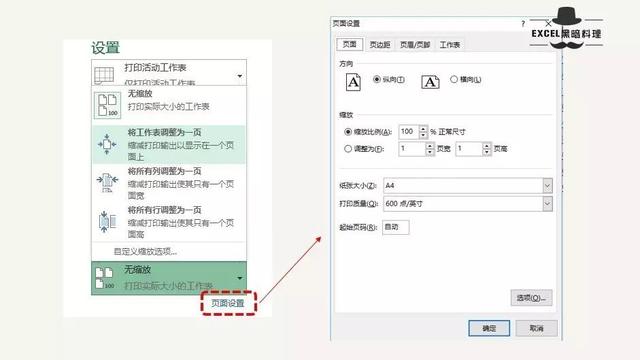Click the No Scaling pages icon in list

coord(107,105)
